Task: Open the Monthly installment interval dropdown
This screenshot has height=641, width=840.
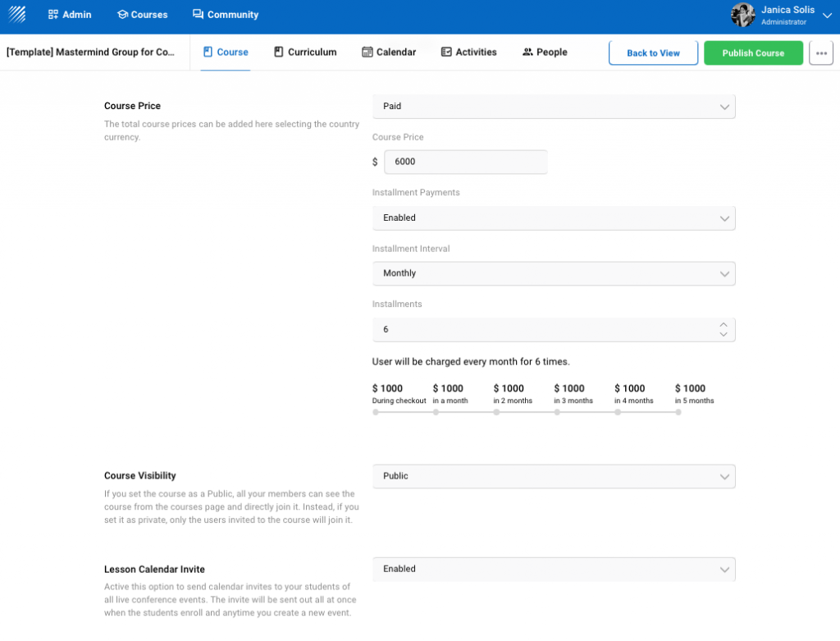Action: coord(554,273)
